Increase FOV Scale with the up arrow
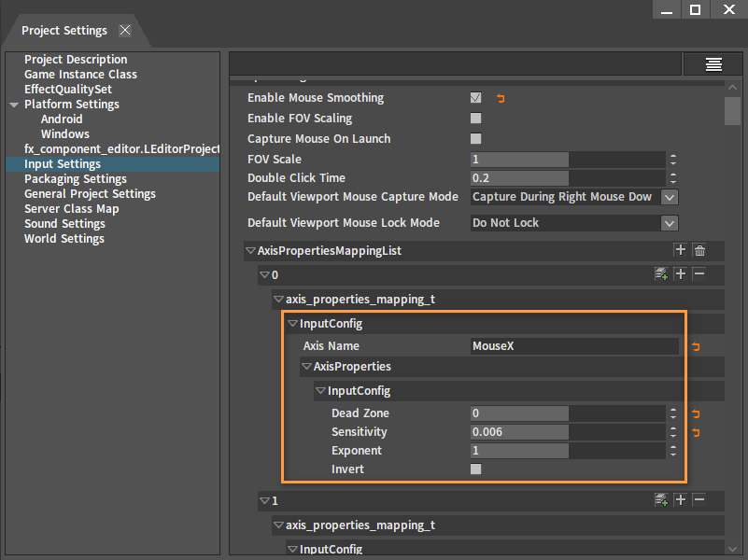The height and width of the screenshot is (560, 748). [x=673, y=155]
